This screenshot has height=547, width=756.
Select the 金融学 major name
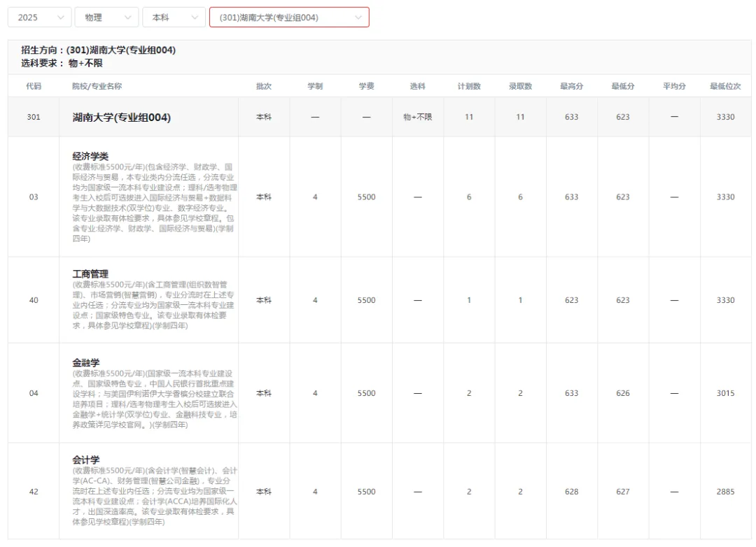click(x=86, y=362)
